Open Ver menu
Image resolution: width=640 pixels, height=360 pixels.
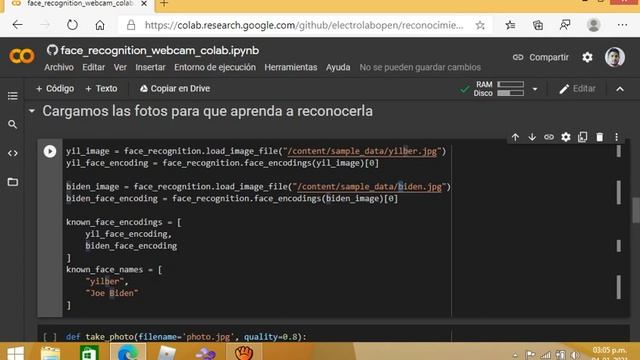pyautogui.click(x=120, y=67)
